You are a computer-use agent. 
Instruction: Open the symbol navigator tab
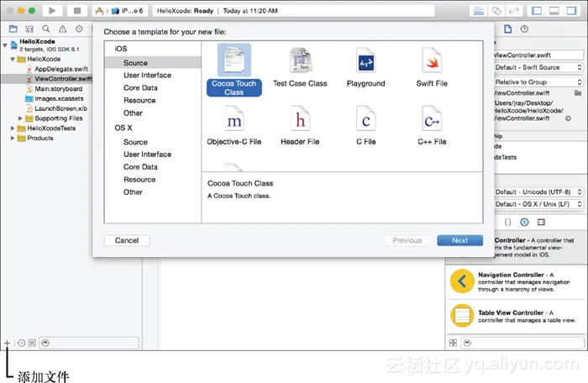29,29
